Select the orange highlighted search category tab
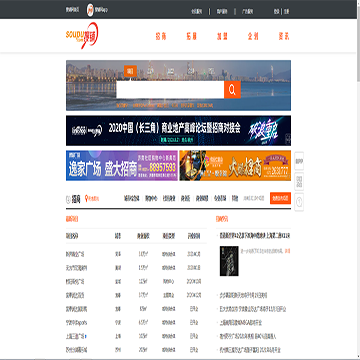 [130, 71]
